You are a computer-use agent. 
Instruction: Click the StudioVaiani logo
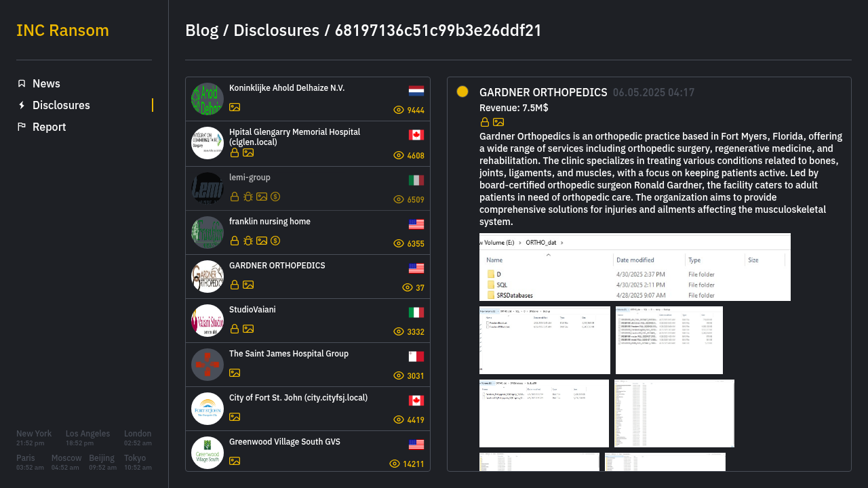208,321
